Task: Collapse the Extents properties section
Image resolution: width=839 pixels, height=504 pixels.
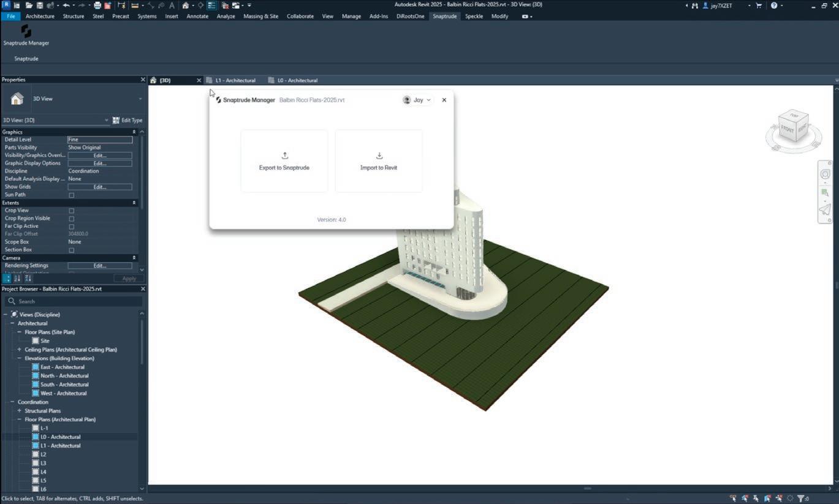Action: (x=134, y=203)
